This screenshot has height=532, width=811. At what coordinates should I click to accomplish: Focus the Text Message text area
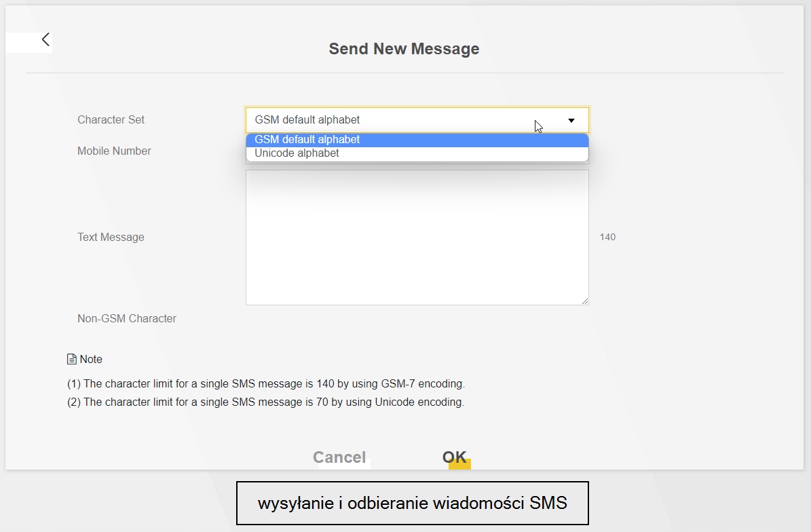coord(417,237)
